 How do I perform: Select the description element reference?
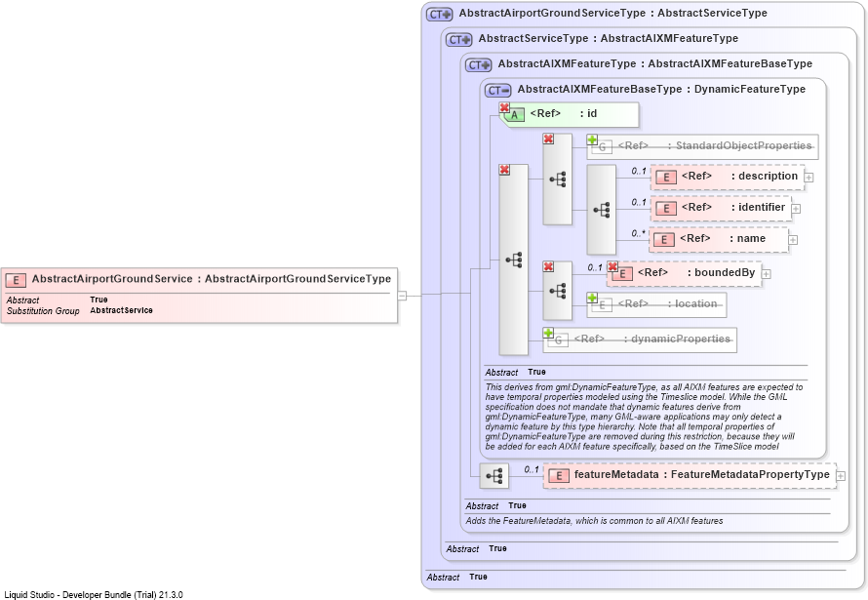[727, 177]
